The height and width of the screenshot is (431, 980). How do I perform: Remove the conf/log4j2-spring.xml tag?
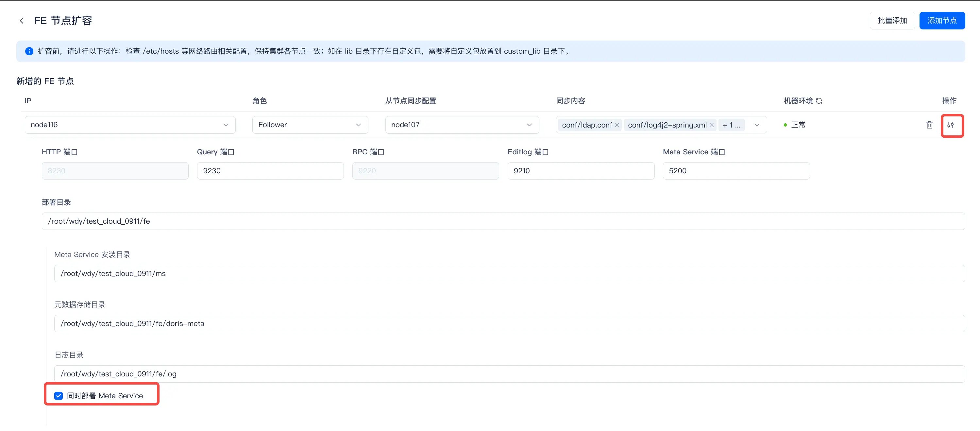pyautogui.click(x=711, y=125)
